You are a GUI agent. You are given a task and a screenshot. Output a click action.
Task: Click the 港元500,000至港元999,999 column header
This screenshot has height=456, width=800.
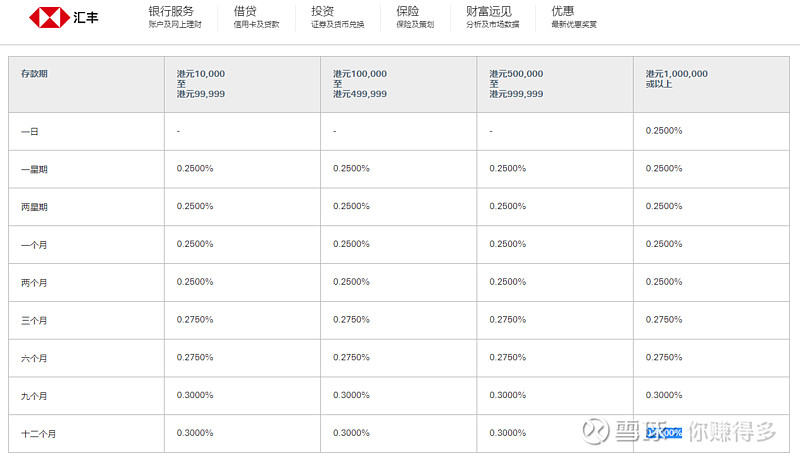click(516, 84)
